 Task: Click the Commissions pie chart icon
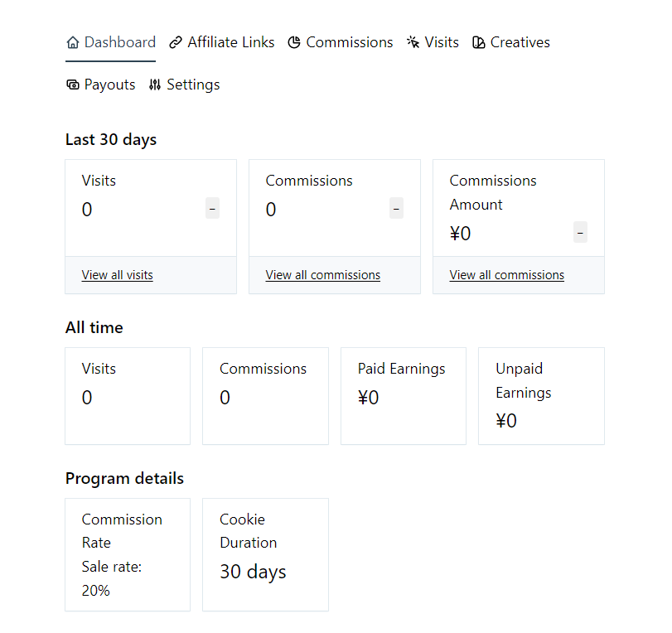tap(294, 42)
